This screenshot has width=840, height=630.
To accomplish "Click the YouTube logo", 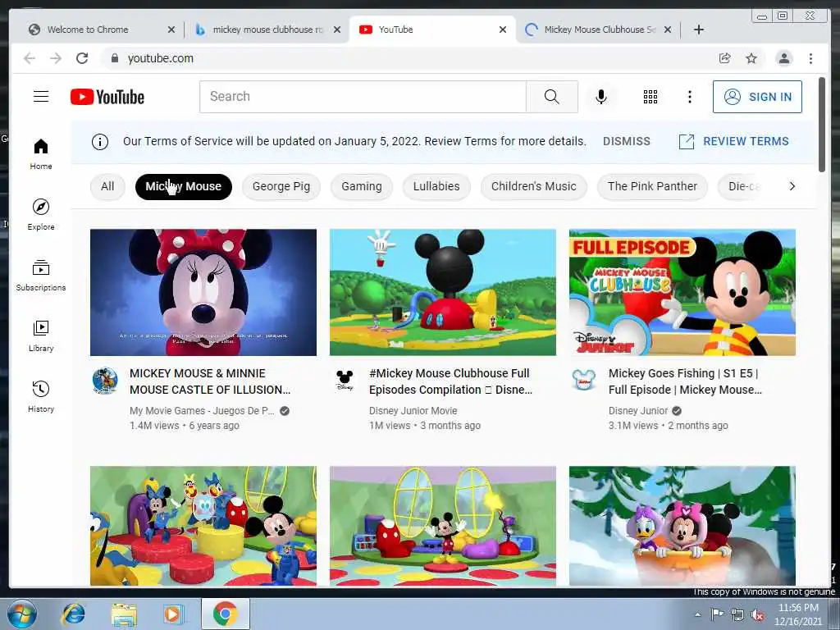I will click(107, 97).
